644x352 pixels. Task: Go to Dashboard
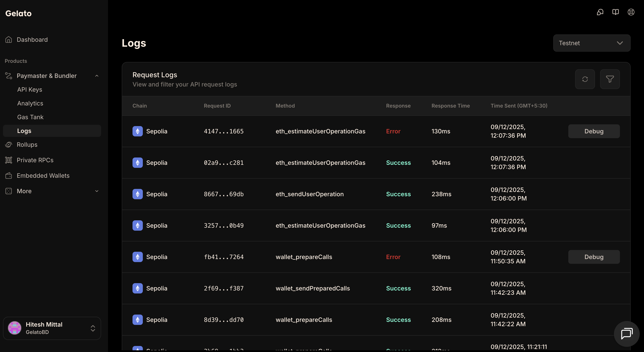tap(32, 40)
